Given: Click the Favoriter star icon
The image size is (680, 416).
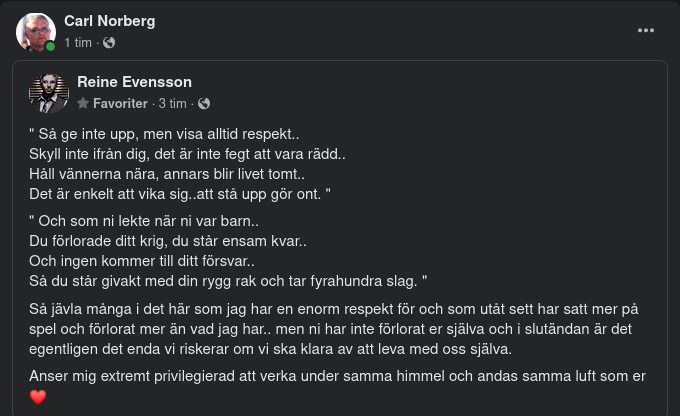Looking at the screenshot, I should coord(83,104).
